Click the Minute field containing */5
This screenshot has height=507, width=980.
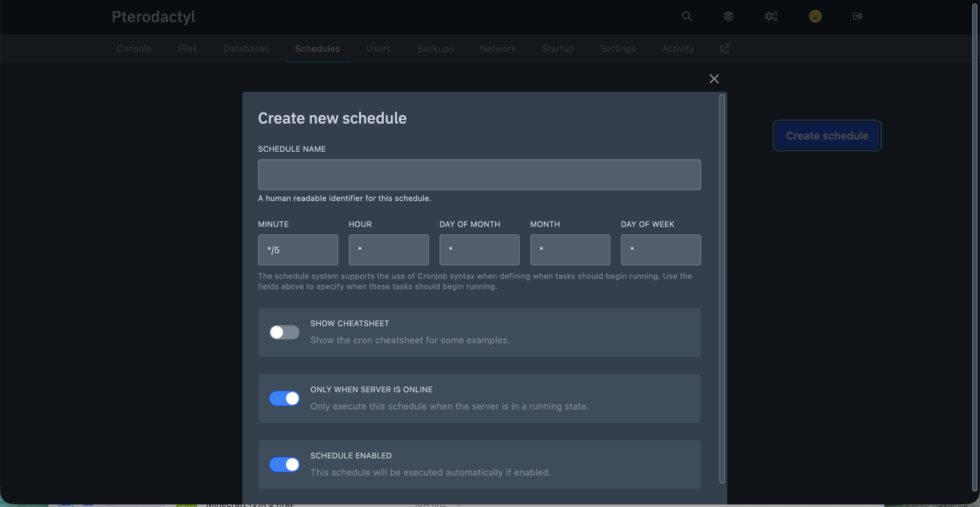click(x=298, y=250)
